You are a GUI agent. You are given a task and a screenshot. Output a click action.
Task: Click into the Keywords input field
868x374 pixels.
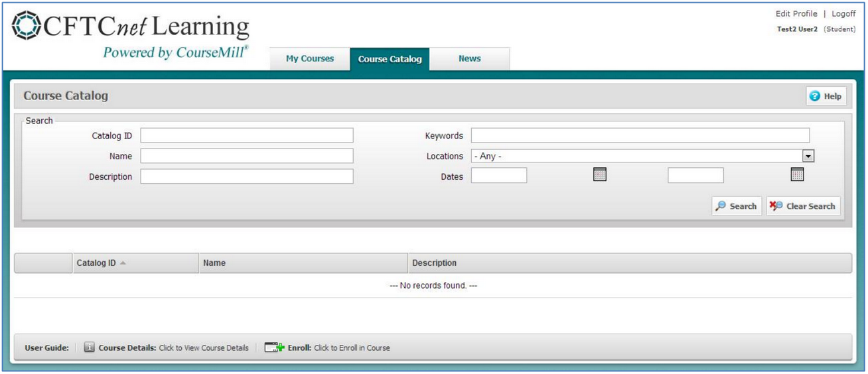point(640,136)
